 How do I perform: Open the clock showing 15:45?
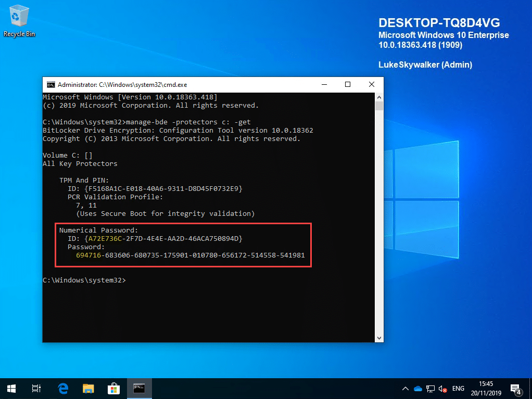pos(486,389)
